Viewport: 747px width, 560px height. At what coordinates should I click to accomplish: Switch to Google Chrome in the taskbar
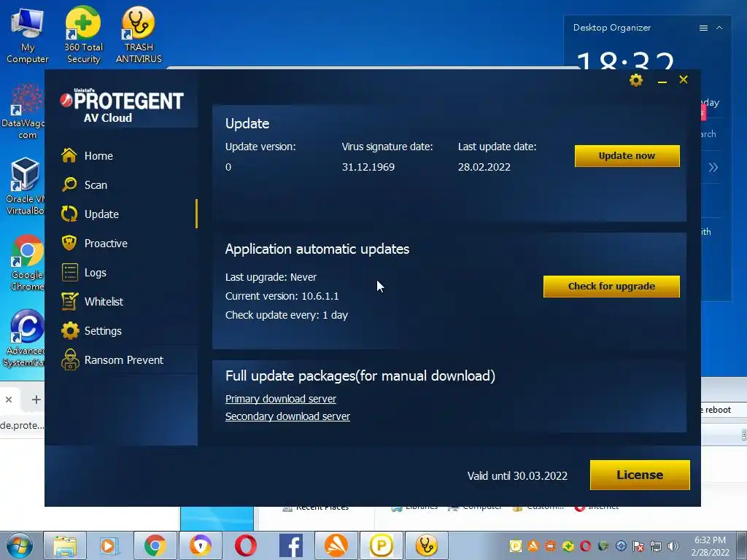pos(155,545)
